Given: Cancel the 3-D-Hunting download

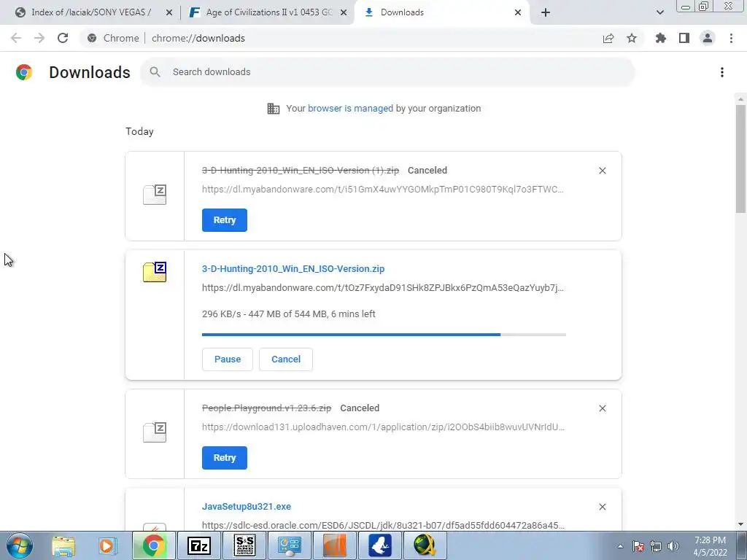Looking at the screenshot, I should 286,359.
